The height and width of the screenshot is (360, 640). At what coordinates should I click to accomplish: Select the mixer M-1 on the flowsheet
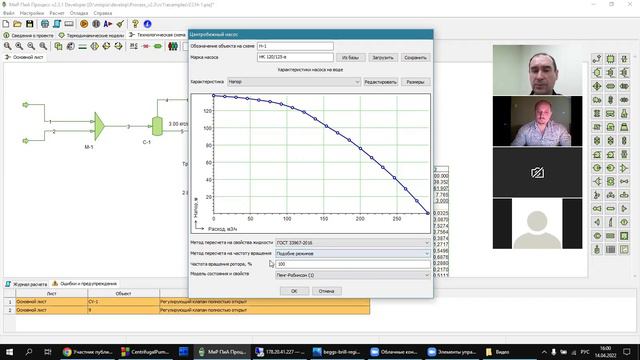point(99,127)
